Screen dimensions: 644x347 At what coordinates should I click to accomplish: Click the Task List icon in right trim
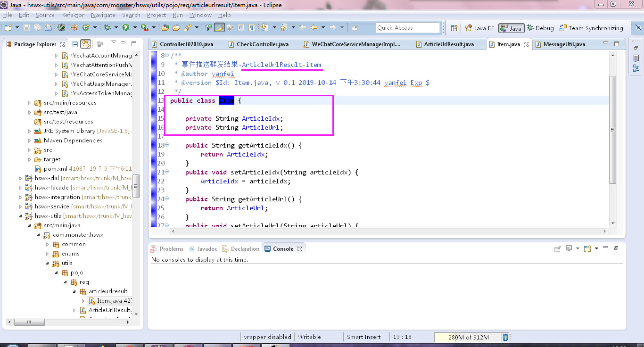click(636, 58)
